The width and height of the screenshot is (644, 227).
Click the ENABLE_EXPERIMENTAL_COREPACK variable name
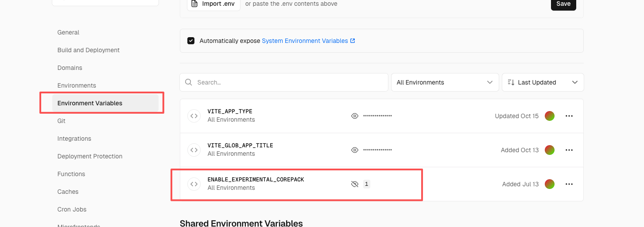pyautogui.click(x=256, y=180)
